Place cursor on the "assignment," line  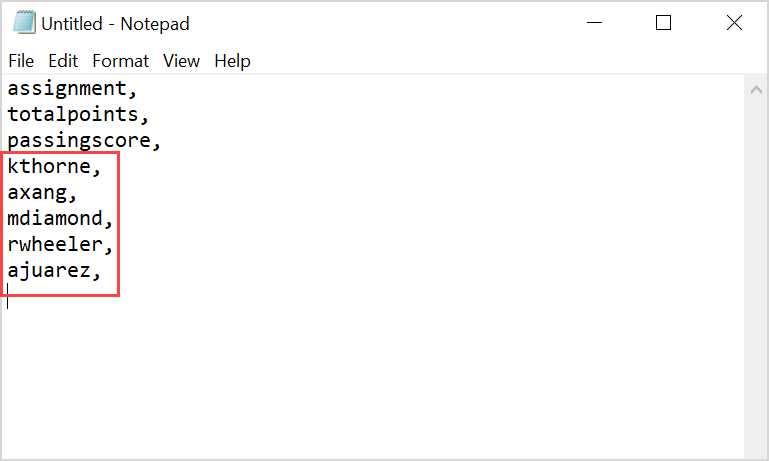tap(72, 89)
